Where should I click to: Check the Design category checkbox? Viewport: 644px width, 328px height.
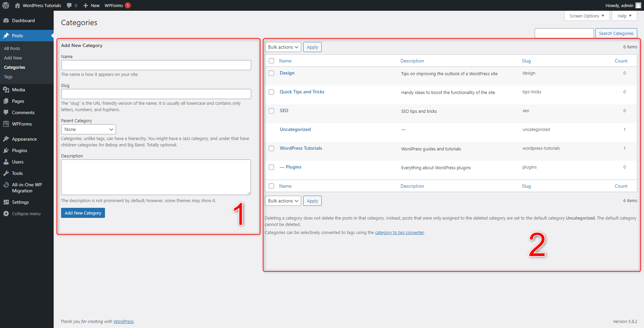coord(271,73)
